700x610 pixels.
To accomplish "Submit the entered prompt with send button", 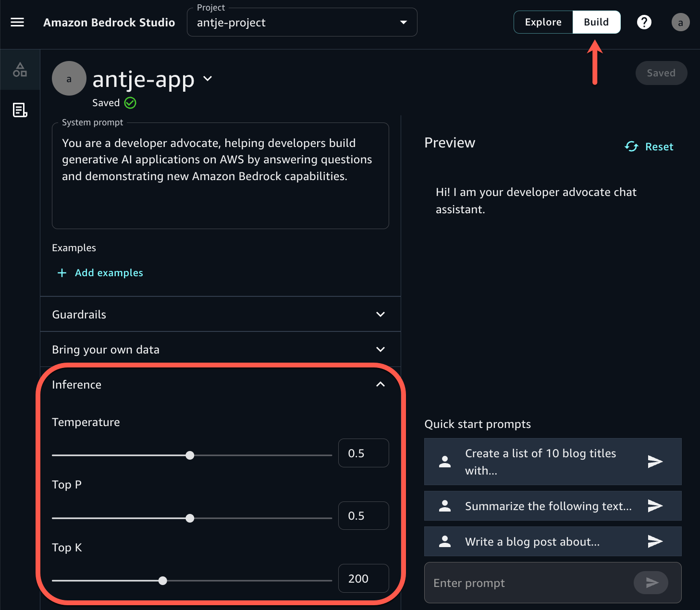I will [651, 583].
